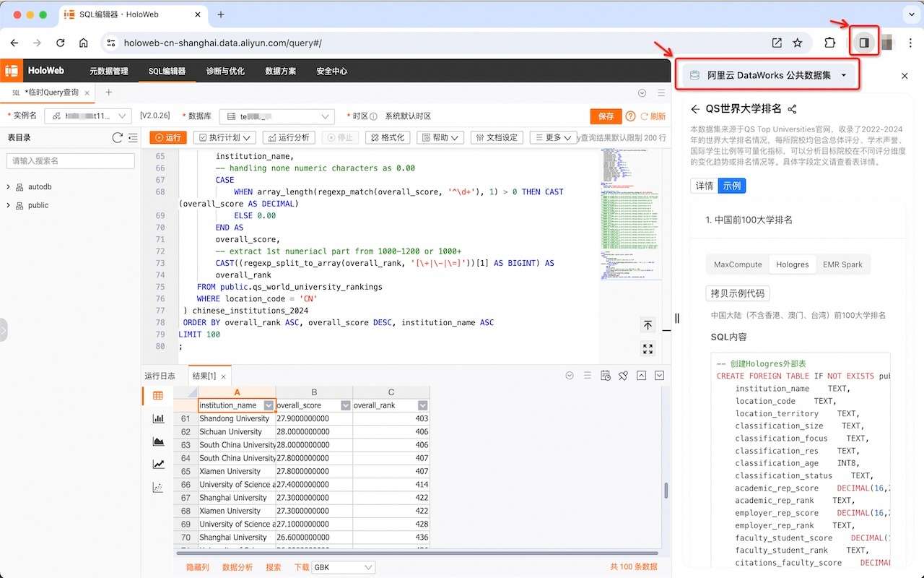
Task: Go to browser home page
Action: (x=84, y=43)
